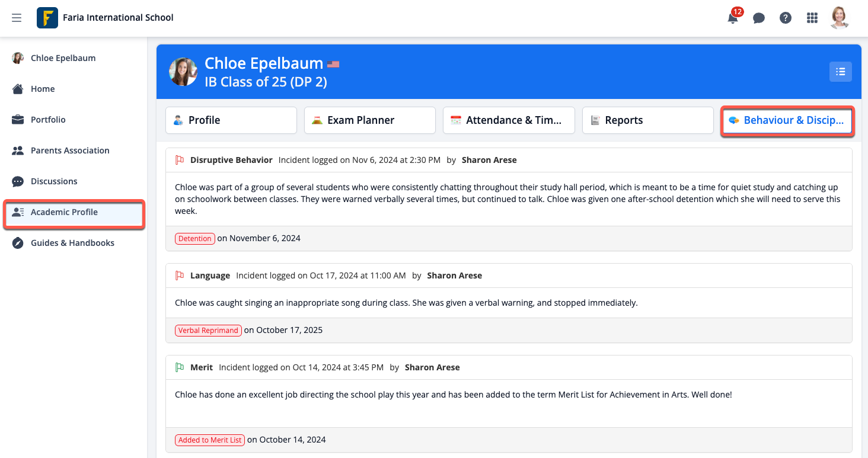Open the Attendance & Timetable tab
The height and width of the screenshot is (458, 868).
509,120
